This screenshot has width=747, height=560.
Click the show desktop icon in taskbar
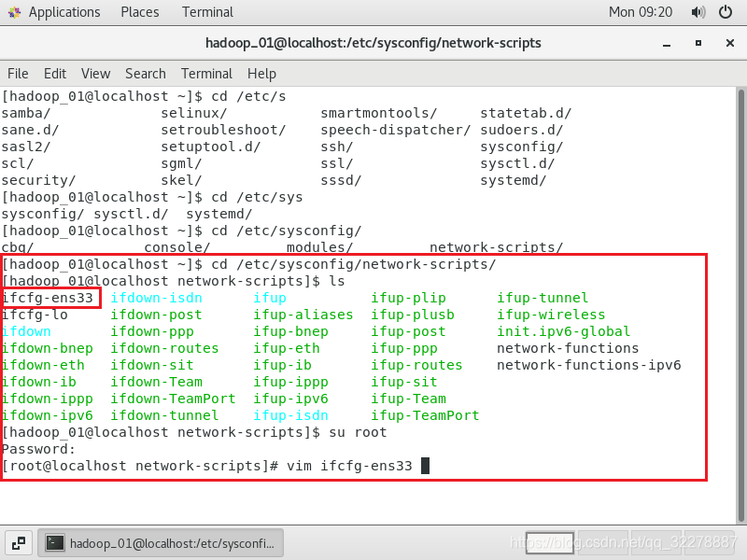pyautogui.click(x=19, y=543)
